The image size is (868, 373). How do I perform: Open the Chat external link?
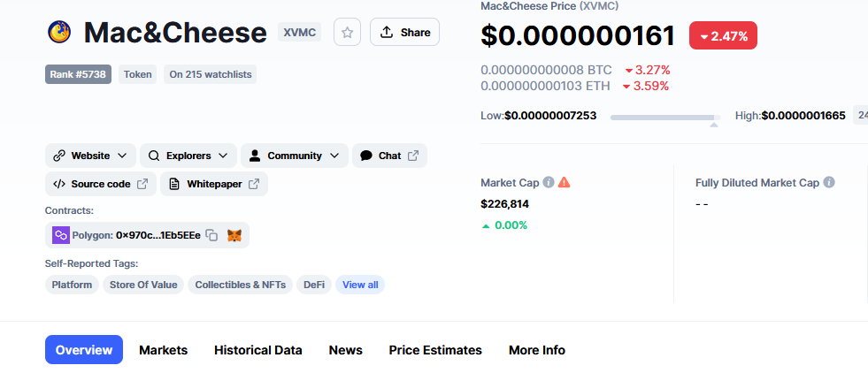pyautogui.click(x=389, y=156)
